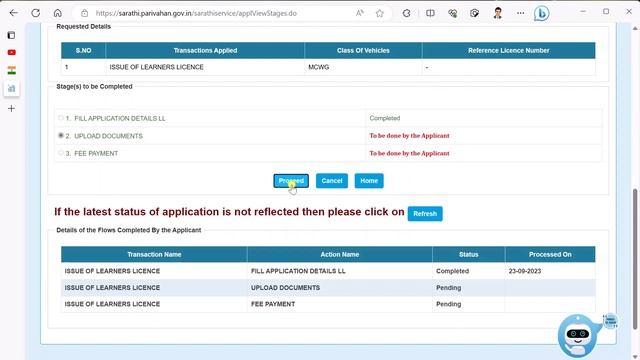Click the Transactions Applied column header

pyautogui.click(x=205, y=51)
